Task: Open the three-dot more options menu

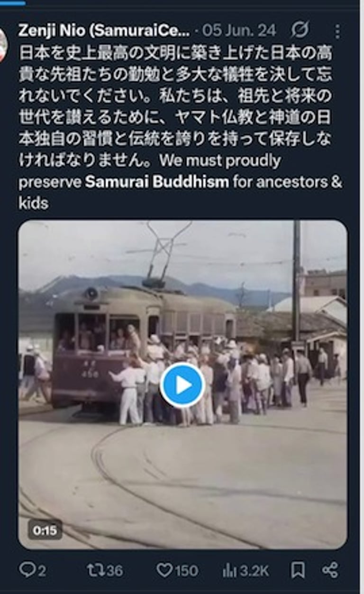Action: coord(337,31)
